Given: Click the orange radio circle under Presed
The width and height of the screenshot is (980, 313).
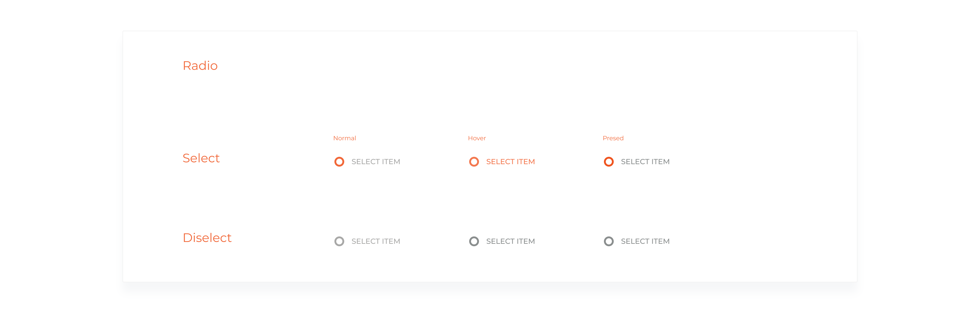Looking at the screenshot, I should pos(608,162).
